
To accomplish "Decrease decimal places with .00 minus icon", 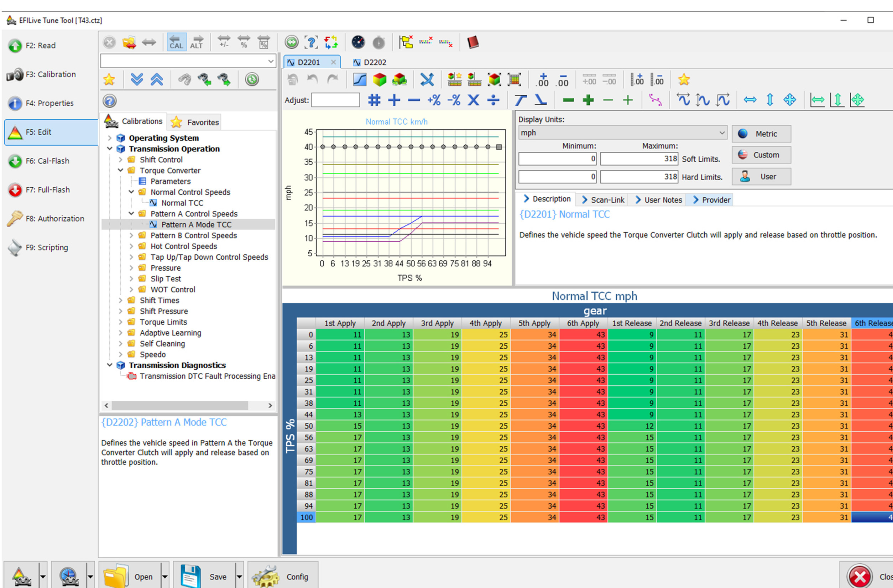I will point(563,79).
